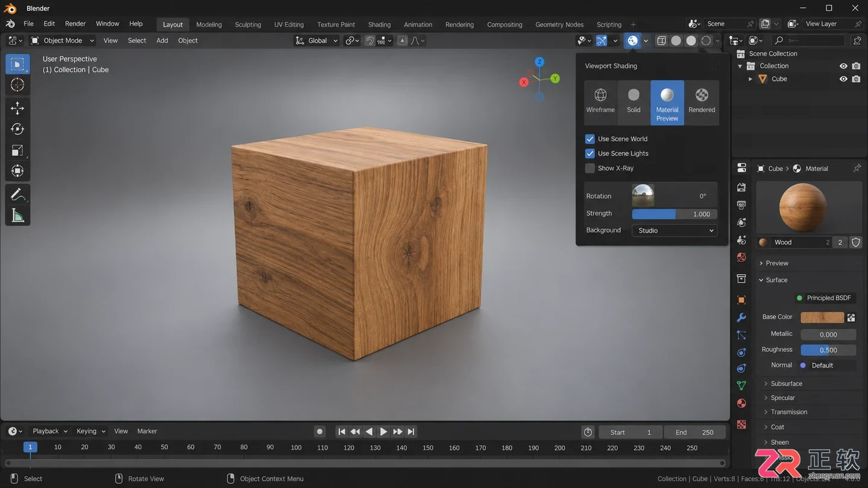Viewport: 868px width, 488px height.
Task: Activate the Move tool
Action: 17,108
